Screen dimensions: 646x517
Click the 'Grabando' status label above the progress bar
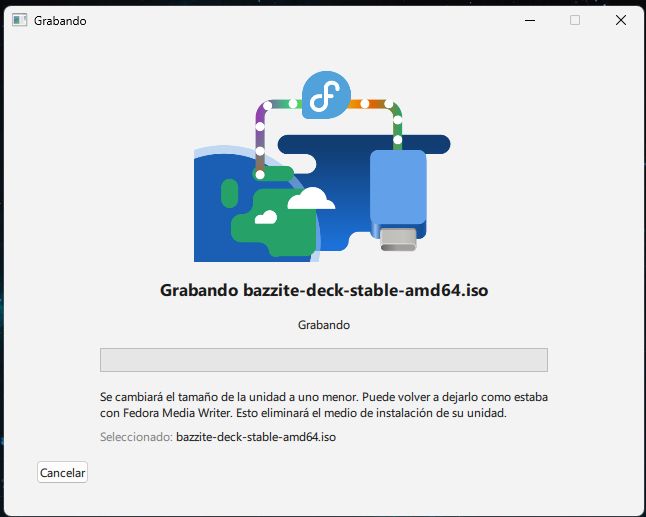coord(324,325)
